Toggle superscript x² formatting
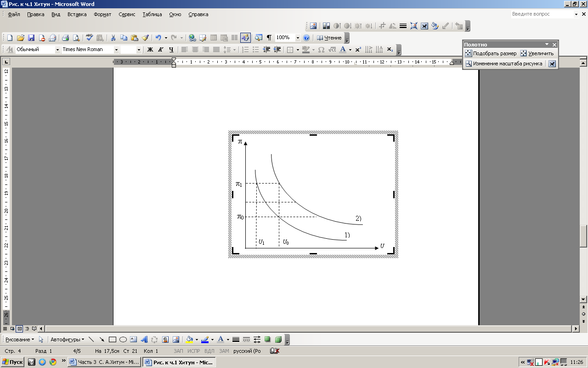Viewport: 588px width, 368px height. click(358, 49)
